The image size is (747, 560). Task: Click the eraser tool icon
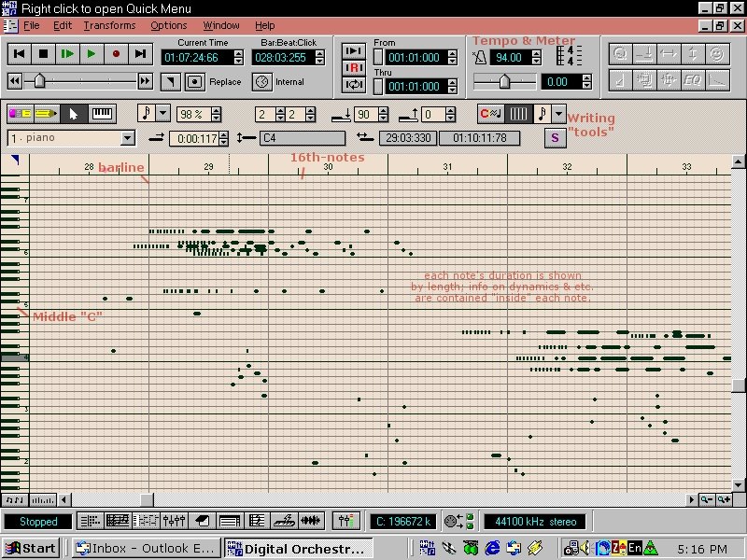[x=19, y=114]
